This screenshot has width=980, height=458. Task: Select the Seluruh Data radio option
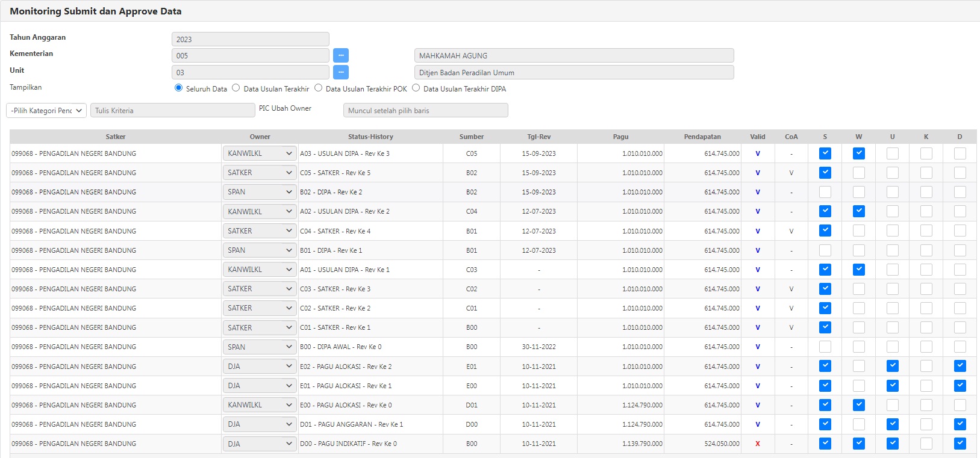[178, 88]
